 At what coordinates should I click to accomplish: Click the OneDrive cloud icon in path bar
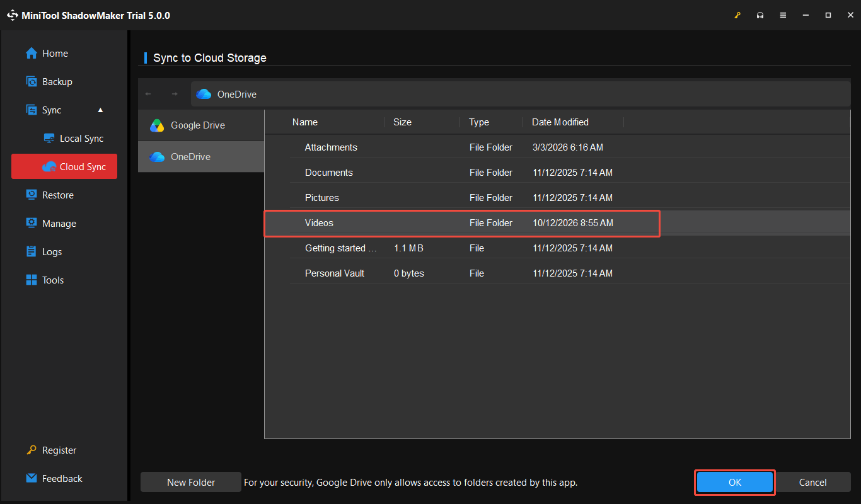point(204,94)
